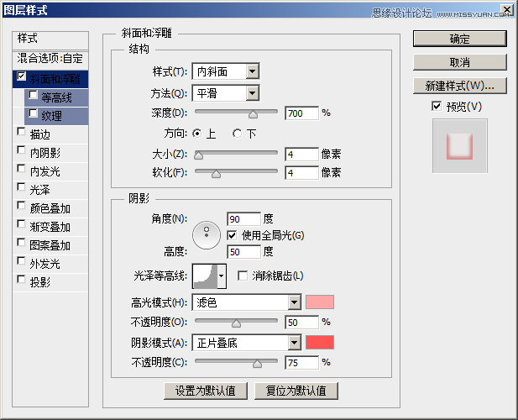Click the 软化 slider handle
Image resolution: width=518 pixels, height=420 pixels.
coord(216,174)
